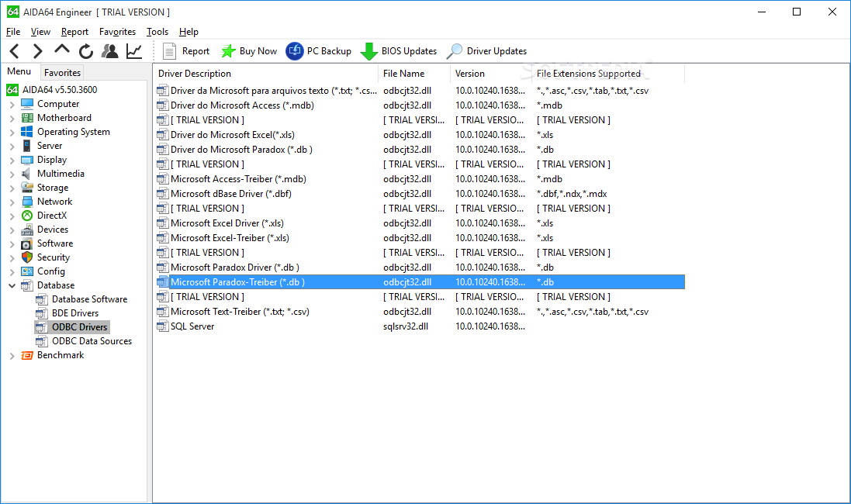The image size is (851, 504).
Task: Click the sqlsrv32.dll file name cell
Action: pos(406,326)
